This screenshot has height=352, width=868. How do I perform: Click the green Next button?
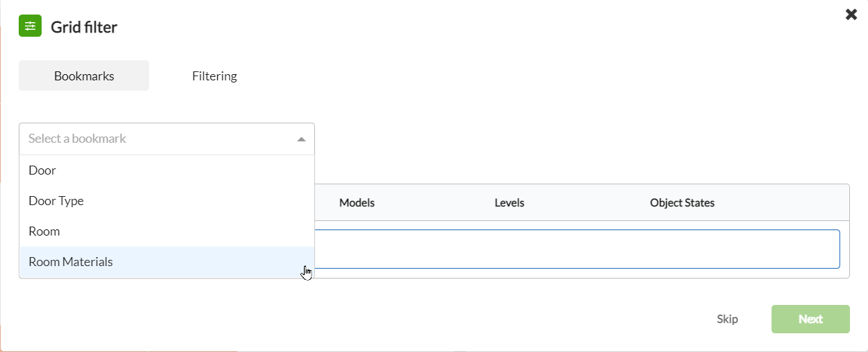pos(810,319)
